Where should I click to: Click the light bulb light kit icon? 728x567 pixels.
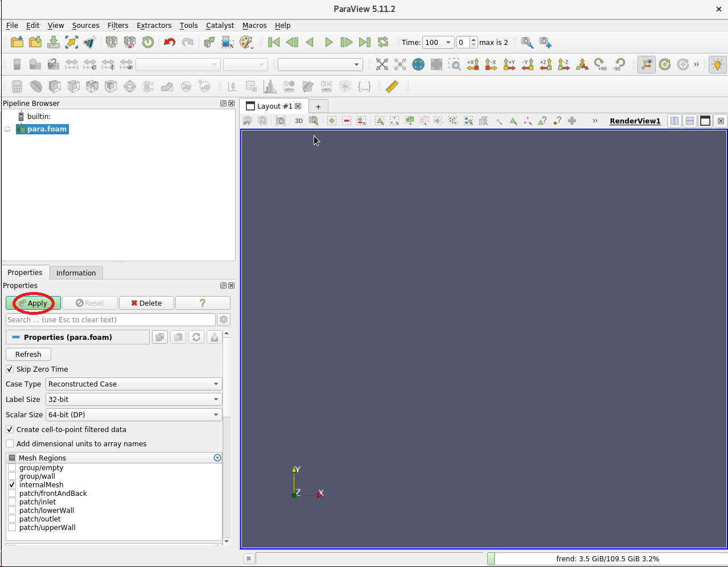(x=717, y=64)
